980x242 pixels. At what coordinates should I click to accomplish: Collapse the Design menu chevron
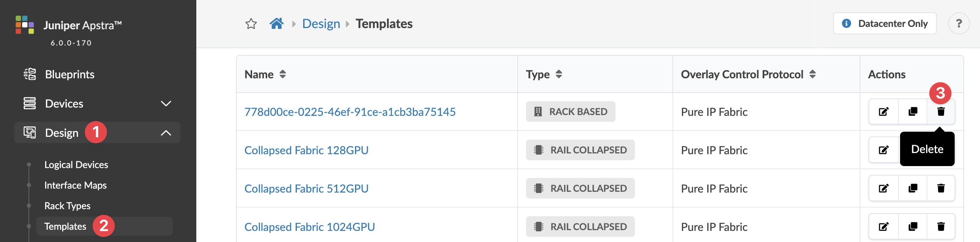click(x=166, y=133)
